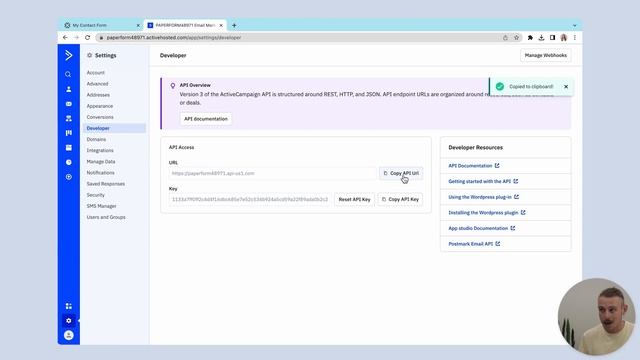Click the sidebar circle icon under Reports
Viewport: 640px width, 360px height.
[x=69, y=177]
